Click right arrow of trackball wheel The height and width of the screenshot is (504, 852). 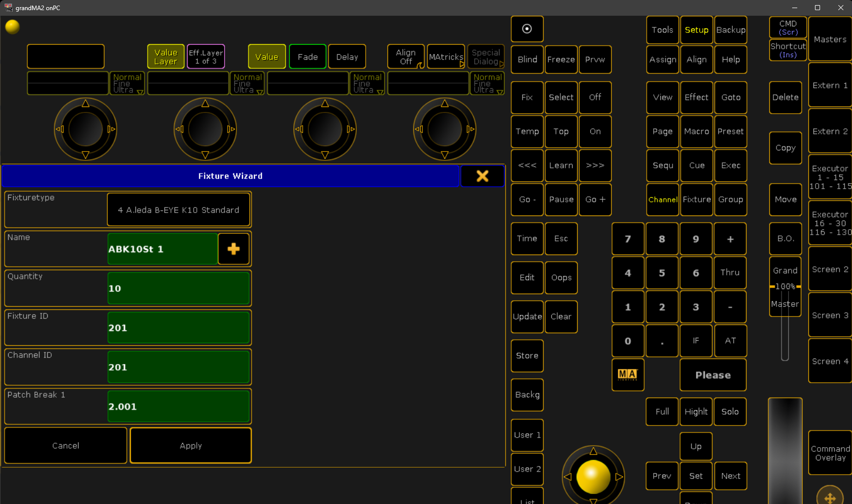pos(619,477)
